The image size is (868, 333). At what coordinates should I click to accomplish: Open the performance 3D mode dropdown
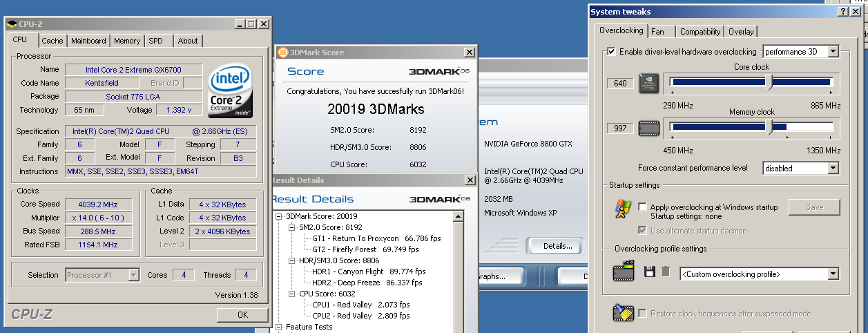tap(832, 52)
